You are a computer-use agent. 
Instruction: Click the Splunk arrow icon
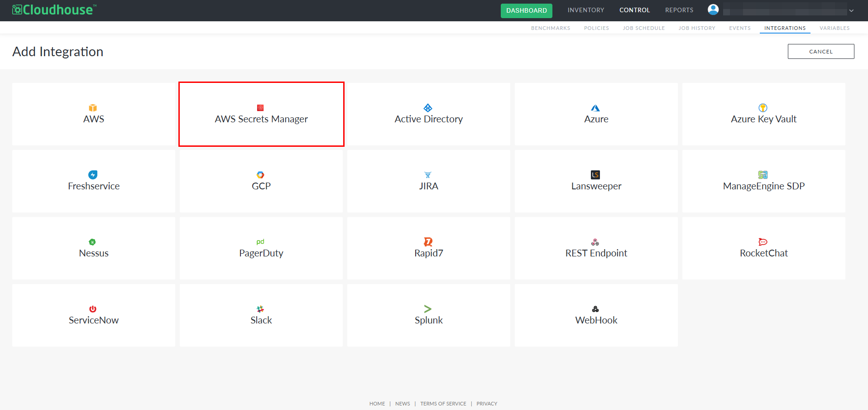tap(428, 309)
